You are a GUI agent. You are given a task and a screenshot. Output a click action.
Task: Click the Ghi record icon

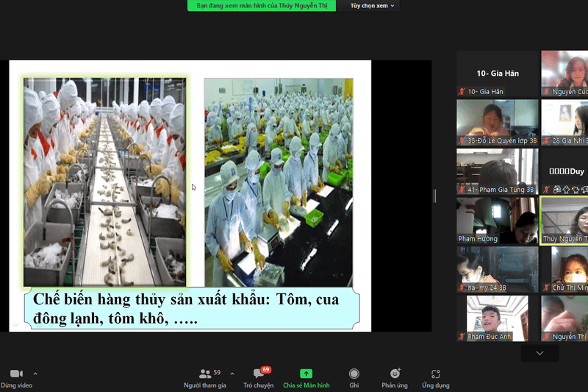click(354, 374)
